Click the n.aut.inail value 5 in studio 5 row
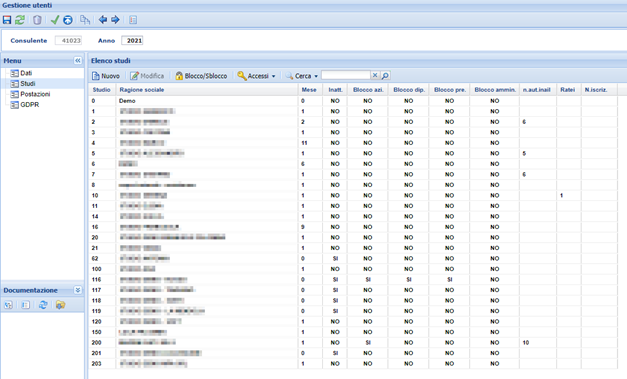Viewport: 627px width, 379px height. click(524, 153)
